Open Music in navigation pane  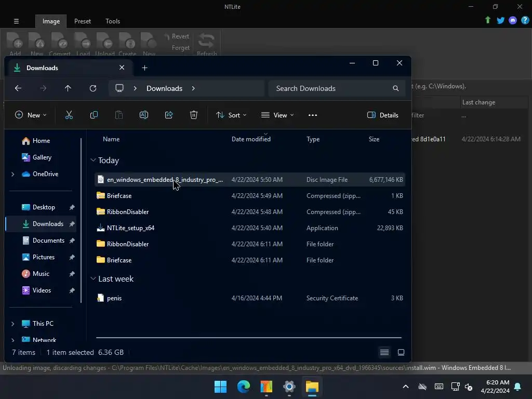point(41,273)
